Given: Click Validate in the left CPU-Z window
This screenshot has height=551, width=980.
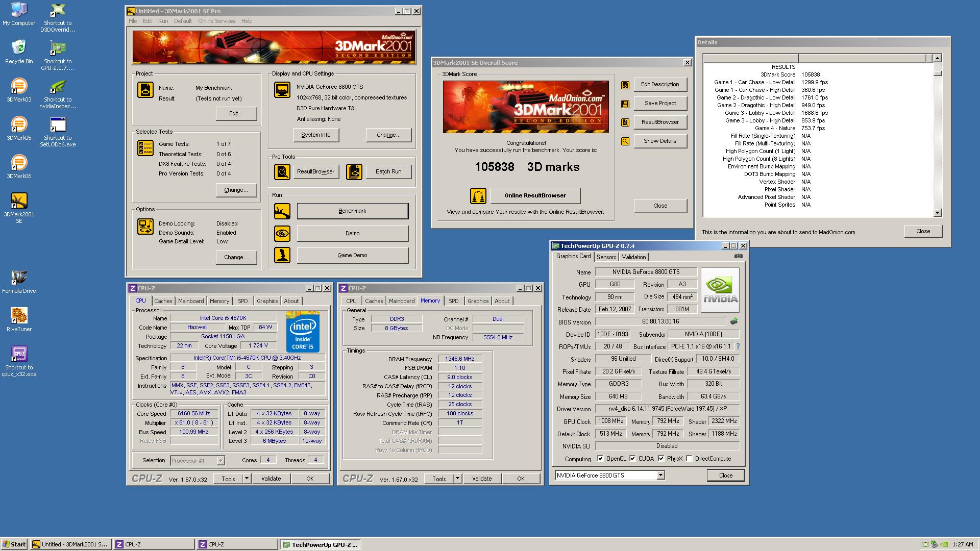Looking at the screenshot, I should pyautogui.click(x=271, y=479).
